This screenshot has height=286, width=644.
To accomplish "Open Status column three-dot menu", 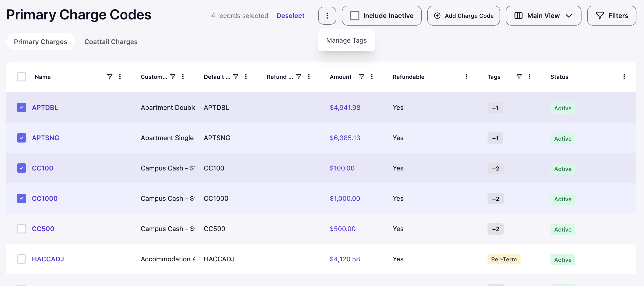I will tap(624, 76).
